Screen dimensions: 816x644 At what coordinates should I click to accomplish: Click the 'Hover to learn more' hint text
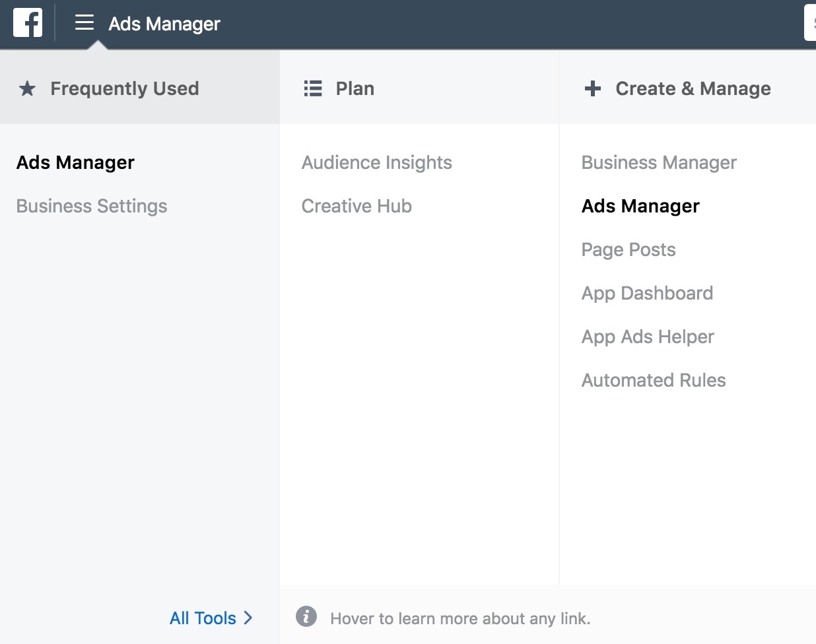pyautogui.click(x=460, y=618)
